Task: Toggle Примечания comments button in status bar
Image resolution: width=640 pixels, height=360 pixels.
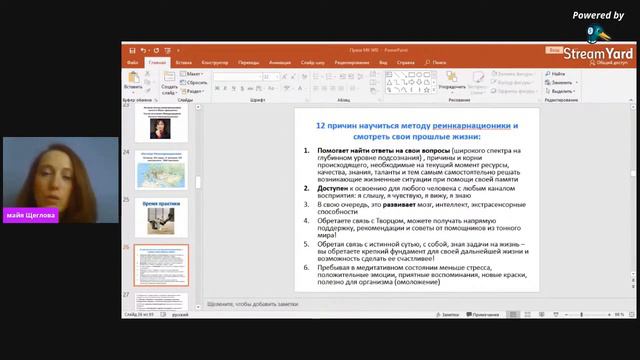Action: 483,315
